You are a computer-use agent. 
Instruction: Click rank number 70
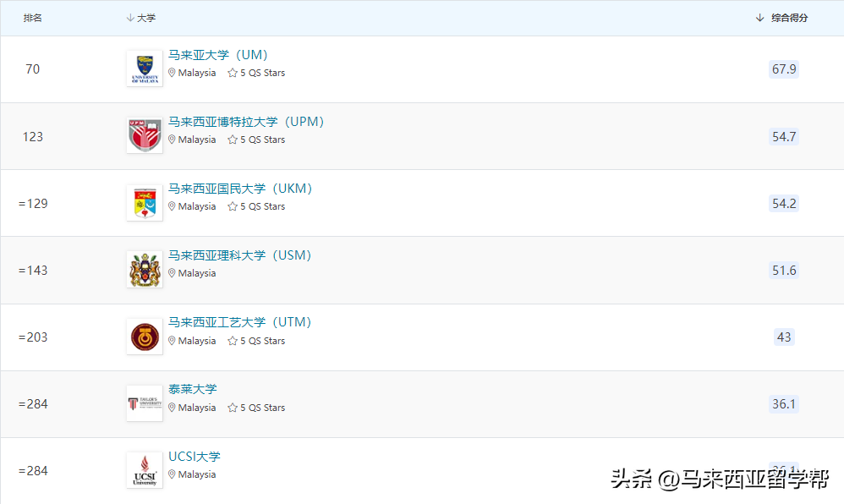pyautogui.click(x=33, y=69)
